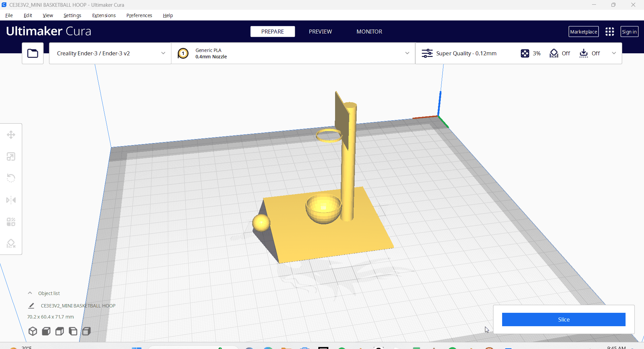Select the Scale tool in left toolbar
Viewport: 644px width, 349px height.
(x=11, y=157)
